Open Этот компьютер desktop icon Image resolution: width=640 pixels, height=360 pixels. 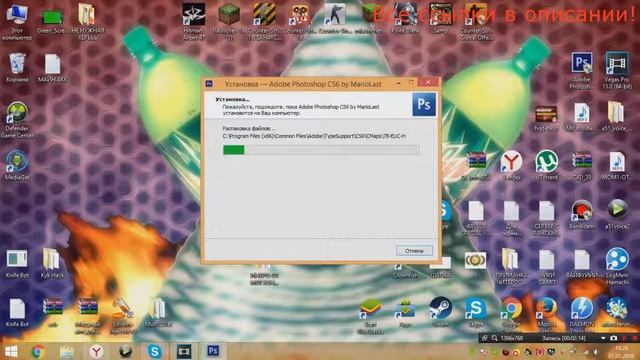[x=17, y=22]
